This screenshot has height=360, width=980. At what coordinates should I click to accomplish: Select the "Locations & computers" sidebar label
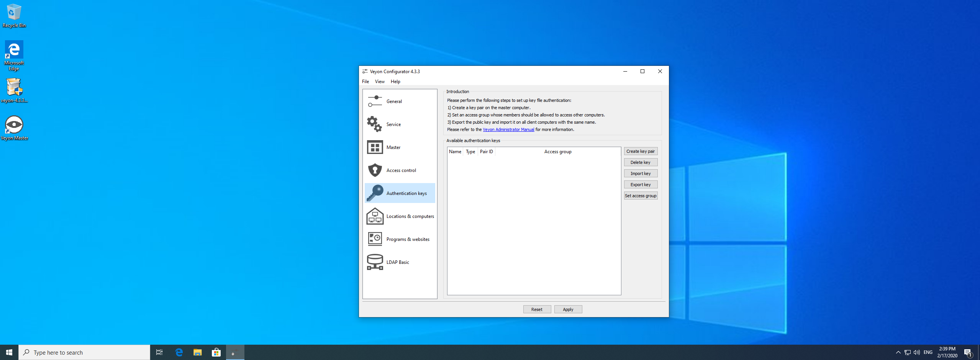coord(410,216)
